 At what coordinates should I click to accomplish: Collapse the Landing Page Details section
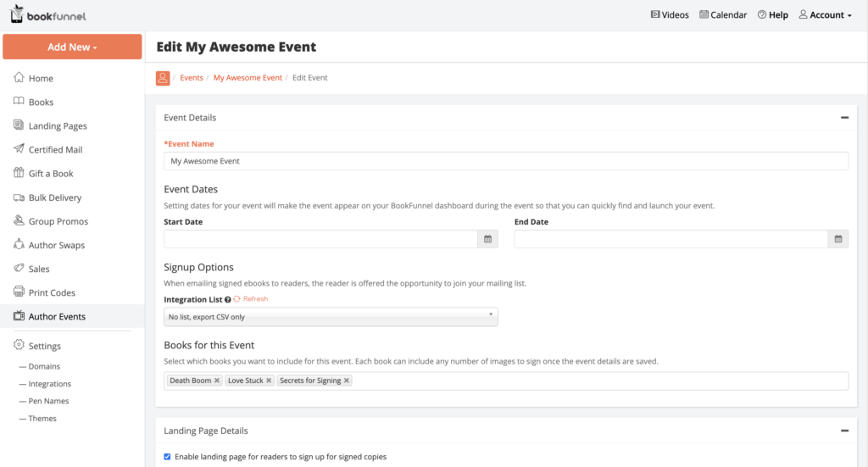click(844, 431)
